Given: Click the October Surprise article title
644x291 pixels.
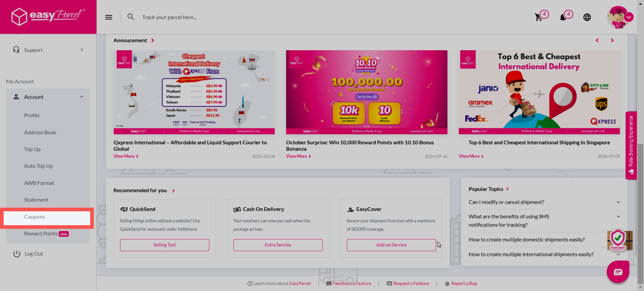Looking at the screenshot, I should 360,146.
